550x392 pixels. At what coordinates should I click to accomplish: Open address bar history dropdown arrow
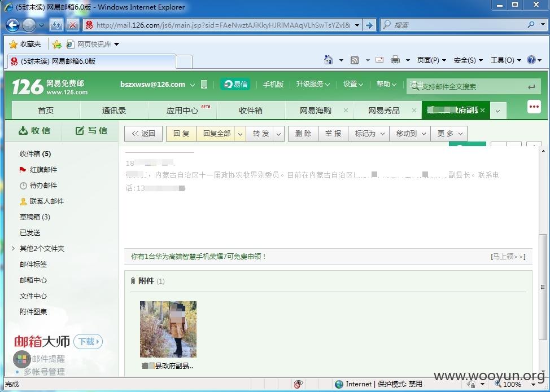pyautogui.click(x=357, y=25)
